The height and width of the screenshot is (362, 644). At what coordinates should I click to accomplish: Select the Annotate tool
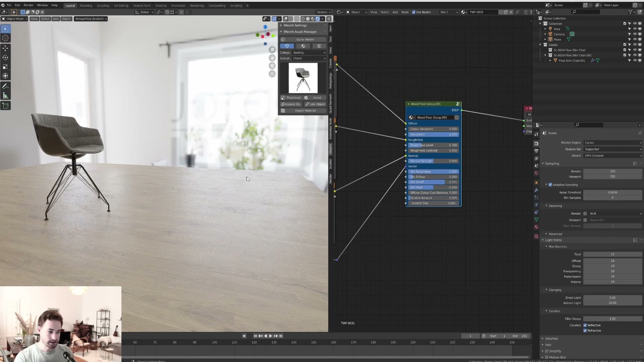pyautogui.click(x=5, y=86)
